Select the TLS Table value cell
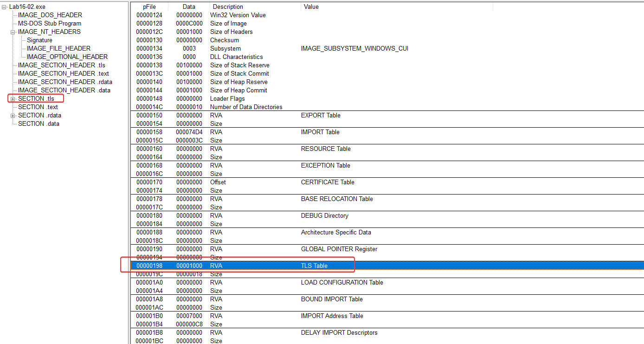Viewport: 644px width, 344px height. (x=314, y=266)
